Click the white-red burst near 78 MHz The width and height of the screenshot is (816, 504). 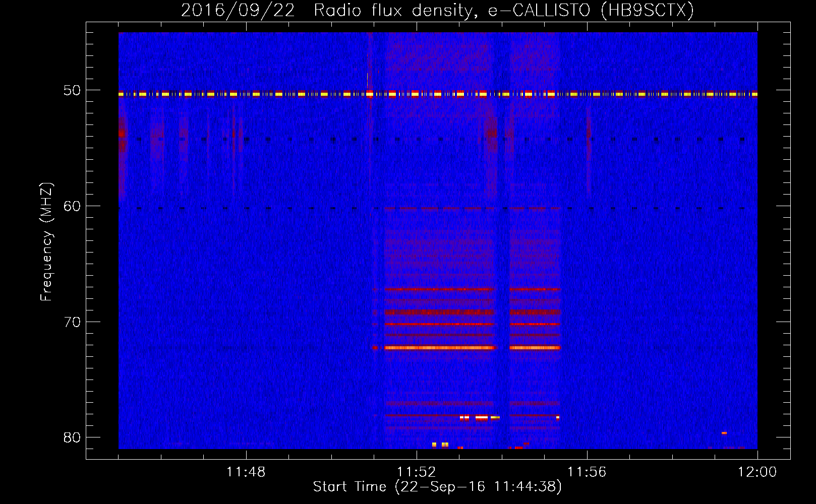coord(479,417)
